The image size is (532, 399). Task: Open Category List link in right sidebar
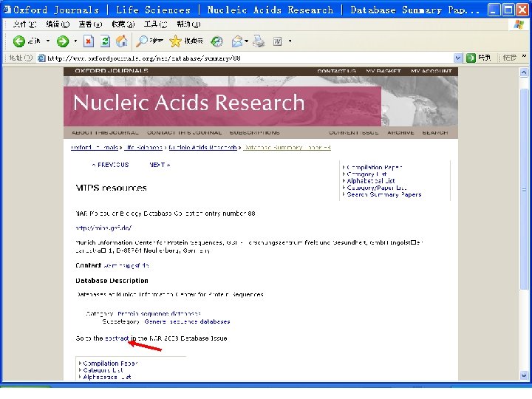pyautogui.click(x=366, y=174)
